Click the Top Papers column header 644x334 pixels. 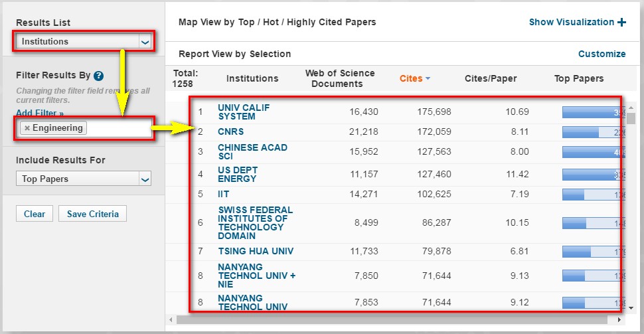coord(579,78)
